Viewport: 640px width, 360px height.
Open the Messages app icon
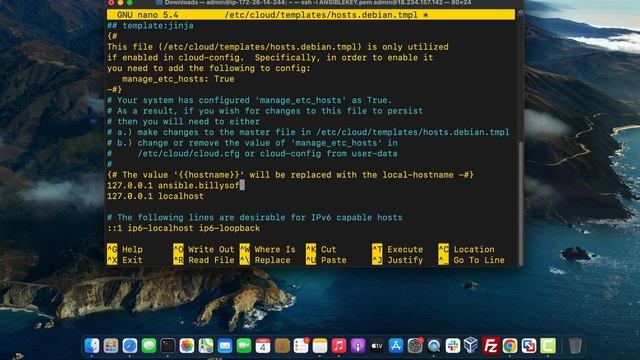coord(149,346)
